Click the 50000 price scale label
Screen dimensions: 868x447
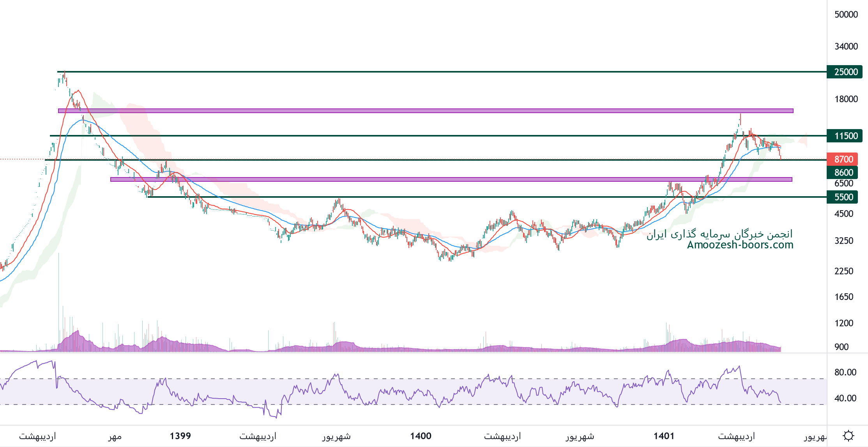[x=846, y=14]
